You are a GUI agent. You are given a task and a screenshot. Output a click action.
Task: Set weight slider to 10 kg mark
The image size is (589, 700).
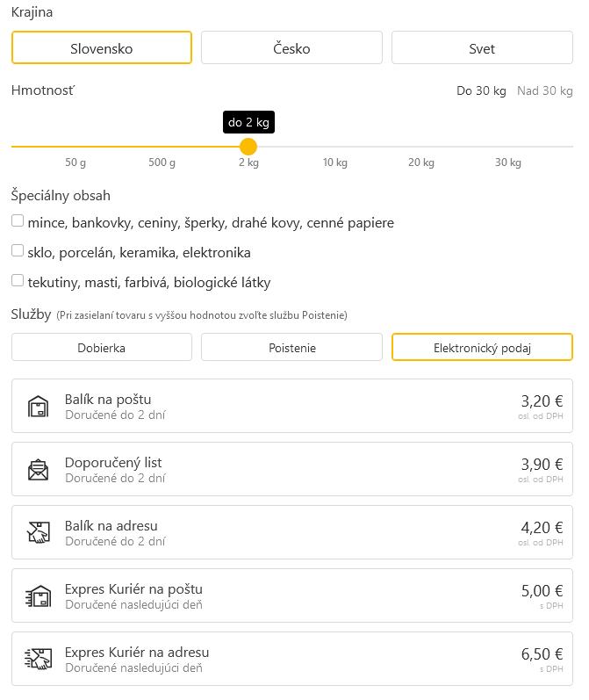pyautogui.click(x=335, y=147)
